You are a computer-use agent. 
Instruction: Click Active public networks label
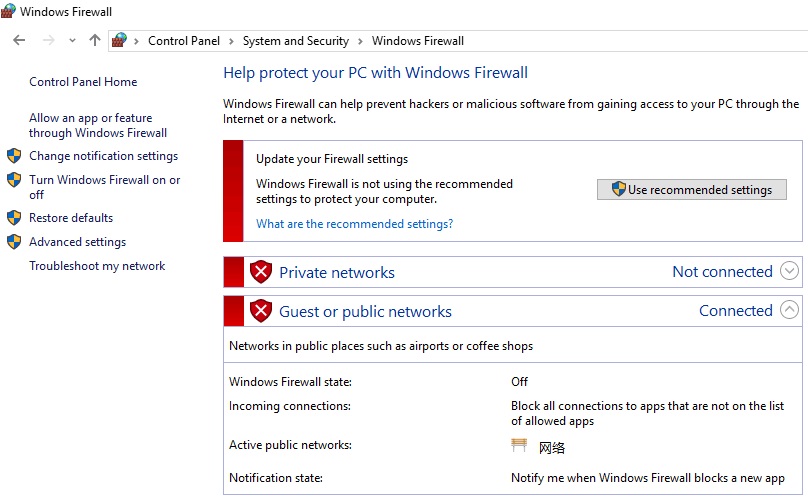point(290,445)
